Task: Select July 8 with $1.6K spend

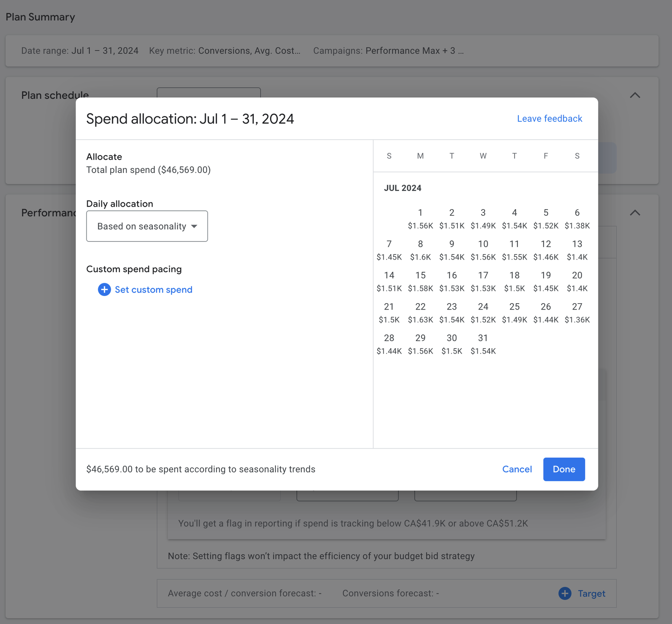Action: coord(420,250)
